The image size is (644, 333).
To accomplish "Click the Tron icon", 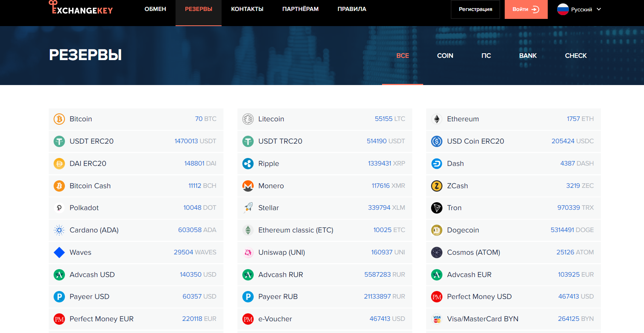I will [x=437, y=208].
